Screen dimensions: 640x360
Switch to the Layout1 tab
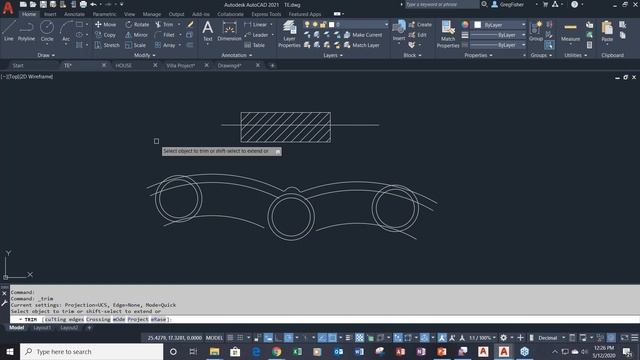click(x=42, y=328)
